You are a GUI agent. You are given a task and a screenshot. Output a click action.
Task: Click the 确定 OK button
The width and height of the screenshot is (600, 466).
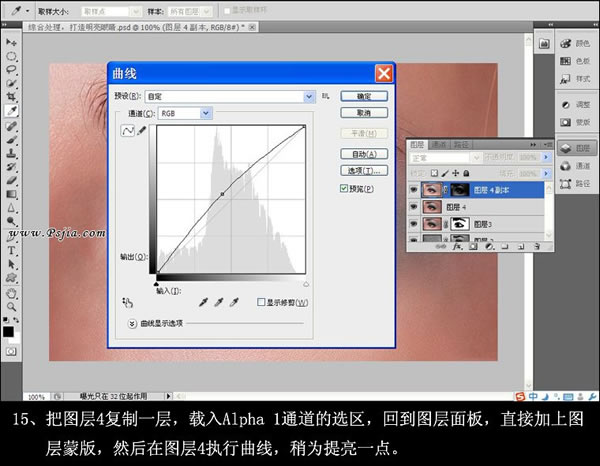(364, 96)
